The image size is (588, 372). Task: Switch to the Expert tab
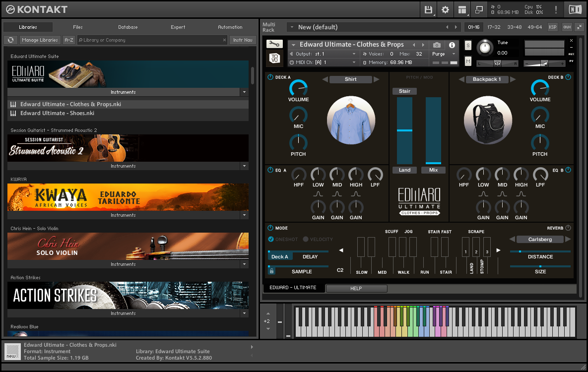[x=178, y=27]
